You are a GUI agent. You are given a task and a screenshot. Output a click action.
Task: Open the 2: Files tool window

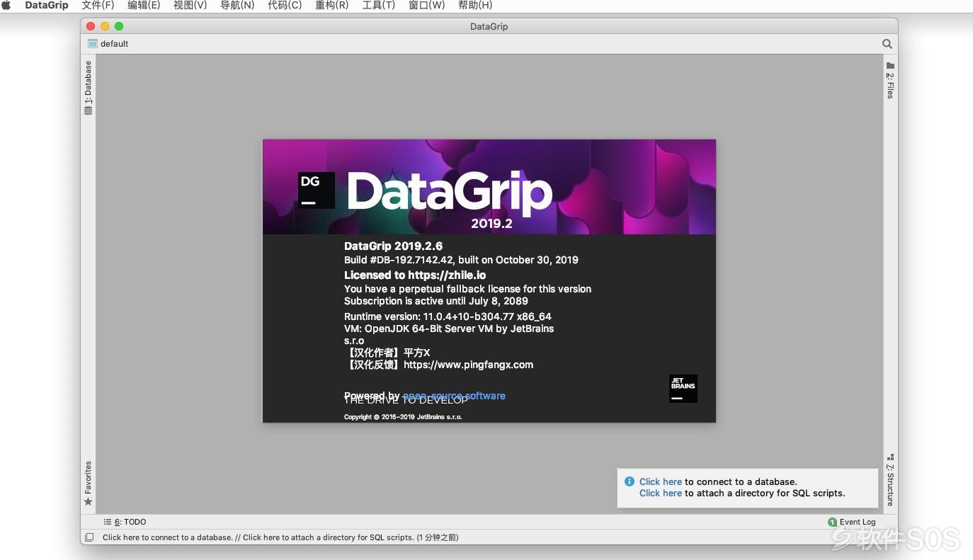[x=890, y=80]
